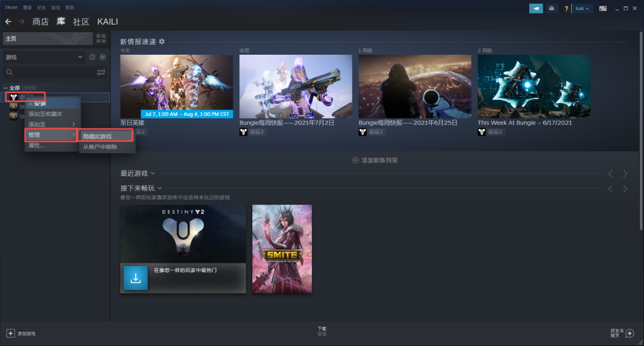The height and width of the screenshot is (346, 644).
Task: Open the SMITE game card
Action: [x=282, y=249]
